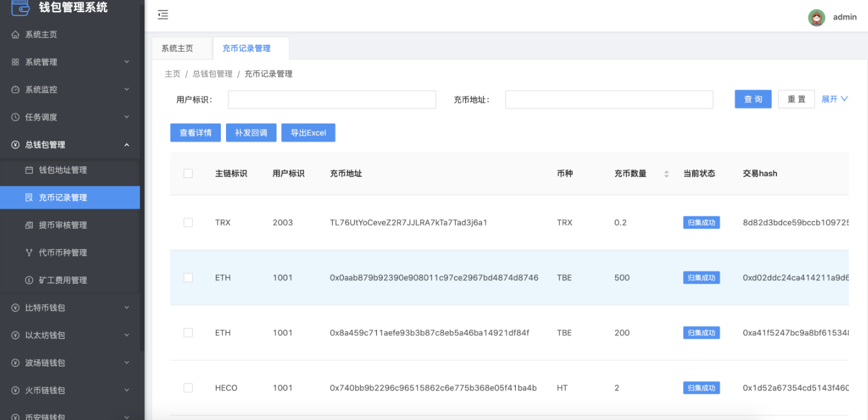Expand the 以太坊钱包 menu chevron
The image size is (868, 420).
tap(127, 335)
